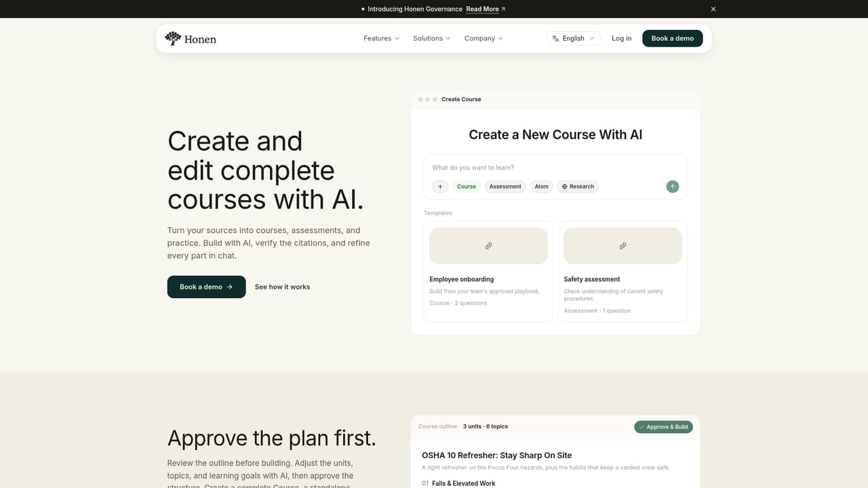Click the 'What do you want to learn?' field

pyautogui.click(x=555, y=167)
